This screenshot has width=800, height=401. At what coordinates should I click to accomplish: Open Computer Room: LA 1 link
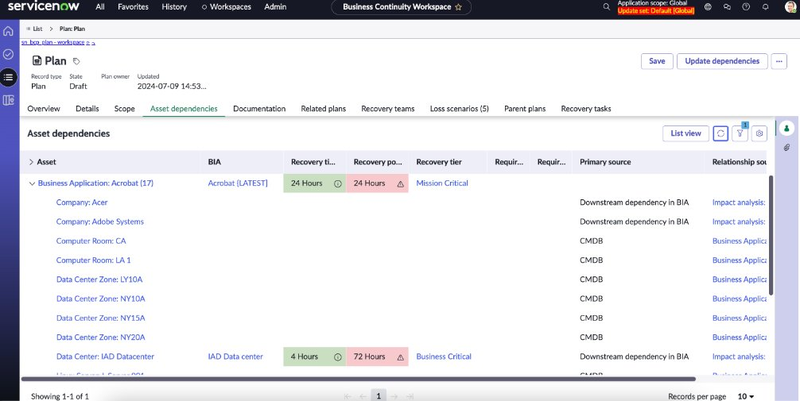[93, 260]
